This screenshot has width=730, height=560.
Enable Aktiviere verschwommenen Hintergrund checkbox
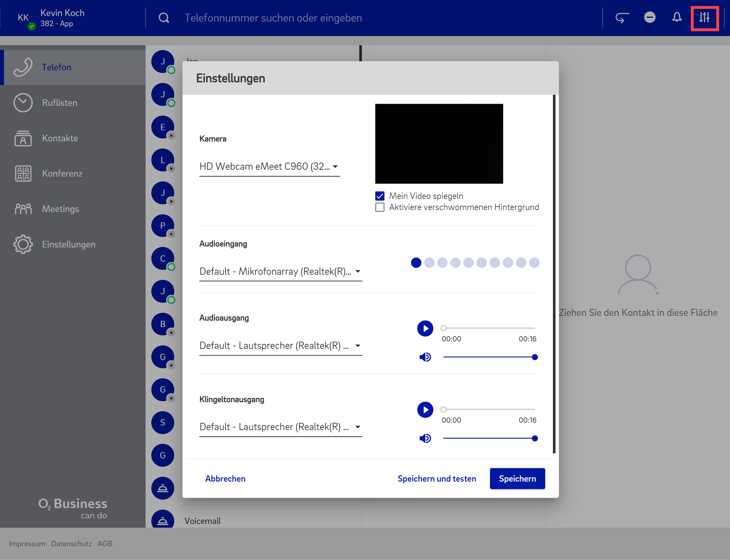tap(380, 207)
